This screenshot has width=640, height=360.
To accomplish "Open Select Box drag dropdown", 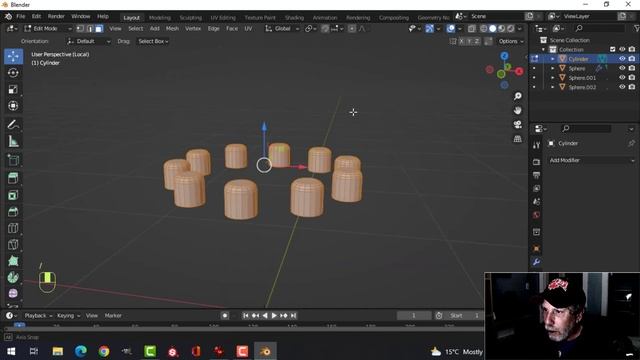I will (x=153, y=41).
